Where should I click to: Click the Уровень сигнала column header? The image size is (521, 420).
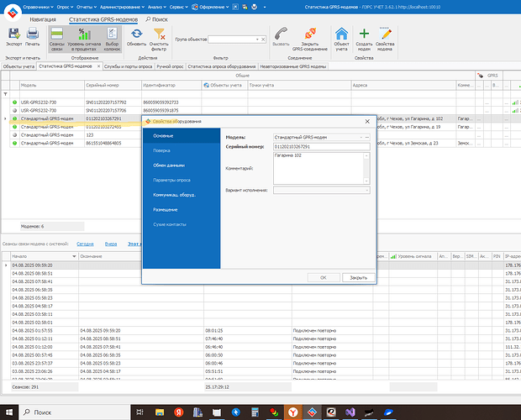pyautogui.click(x=413, y=256)
